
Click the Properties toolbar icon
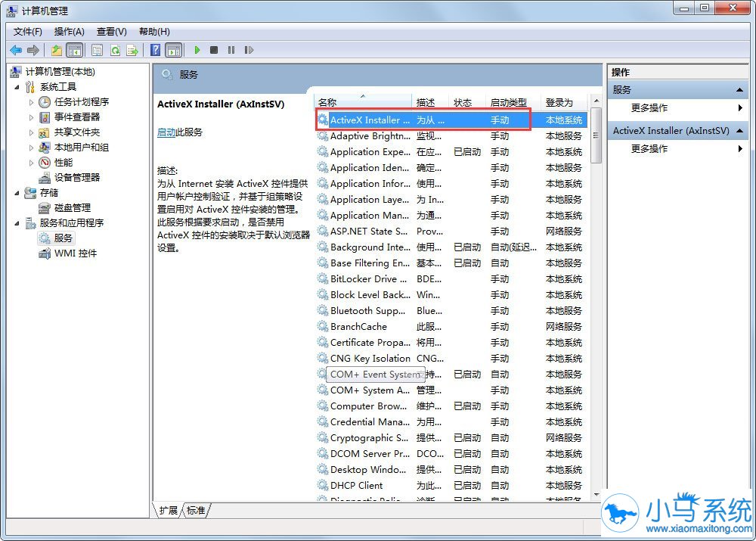pyautogui.click(x=97, y=50)
